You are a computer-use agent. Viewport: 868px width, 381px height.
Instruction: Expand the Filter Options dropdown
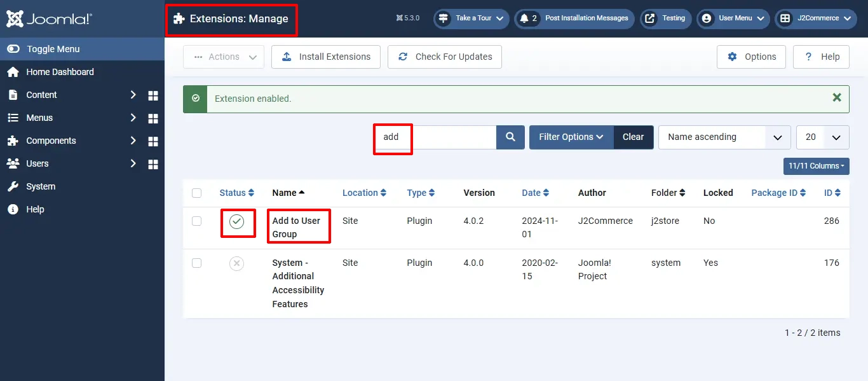click(571, 137)
